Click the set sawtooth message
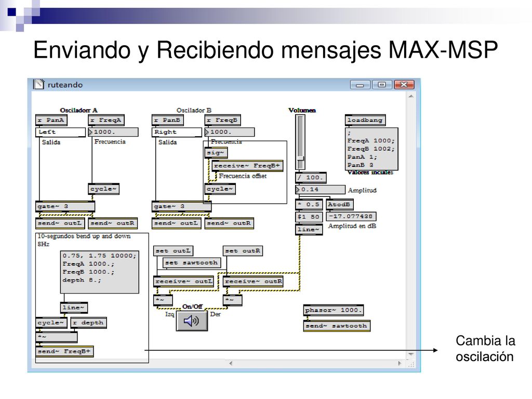Viewport: 532px width, 399px height. pyautogui.click(x=192, y=263)
